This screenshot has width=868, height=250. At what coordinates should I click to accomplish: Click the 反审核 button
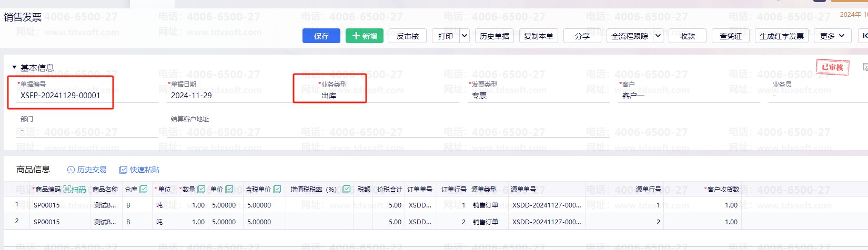tap(408, 36)
